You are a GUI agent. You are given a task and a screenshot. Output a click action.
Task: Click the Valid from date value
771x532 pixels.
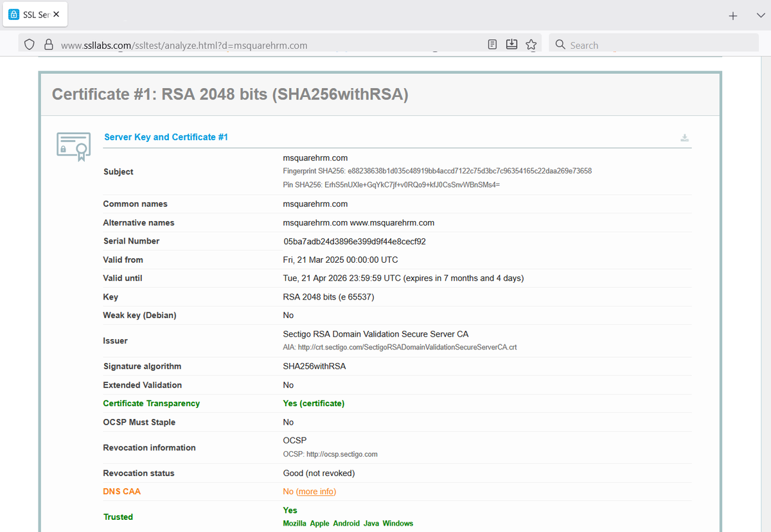point(341,260)
